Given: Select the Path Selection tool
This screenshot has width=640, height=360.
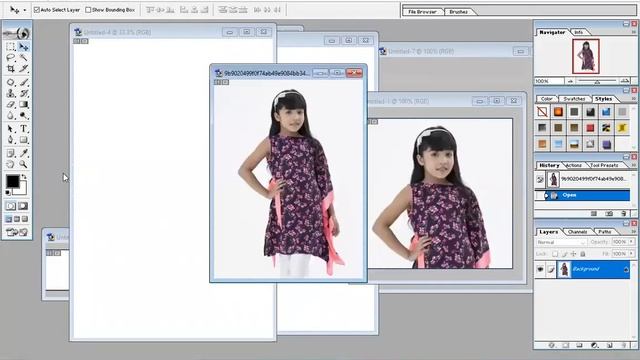Looking at the screenshot, I should click(11, 129).
